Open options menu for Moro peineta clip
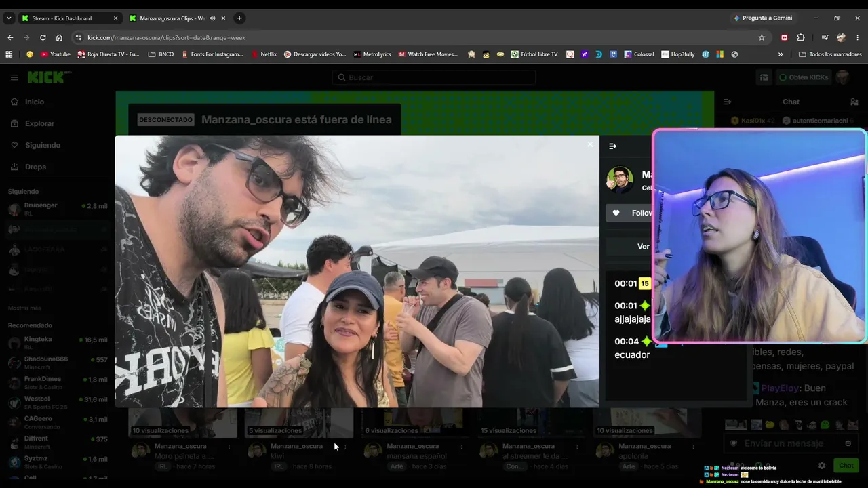Screen dimensions: 868x488 coord(229,447)
